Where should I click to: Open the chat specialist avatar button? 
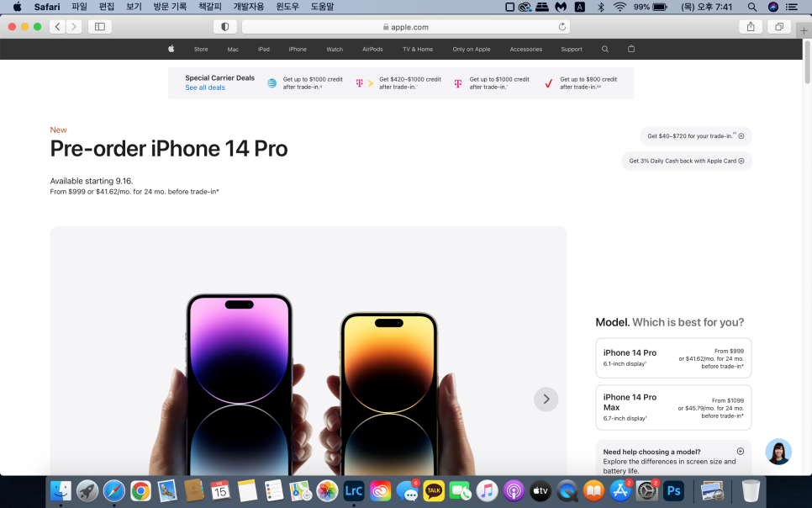[x=778, y=452]
